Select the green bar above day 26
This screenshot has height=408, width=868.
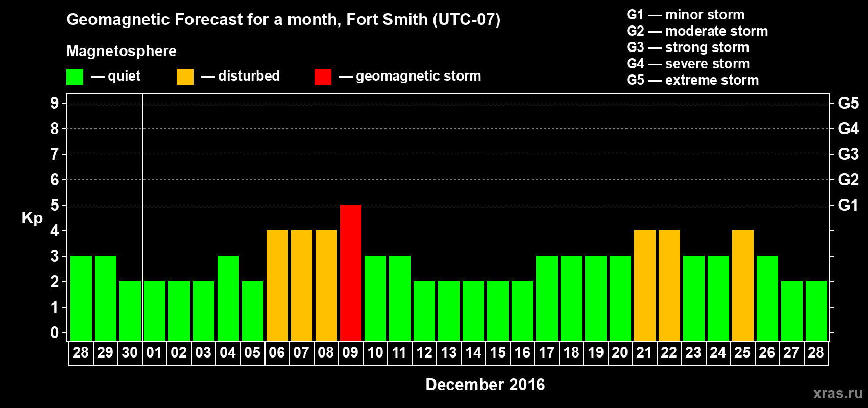coord(767,298)
